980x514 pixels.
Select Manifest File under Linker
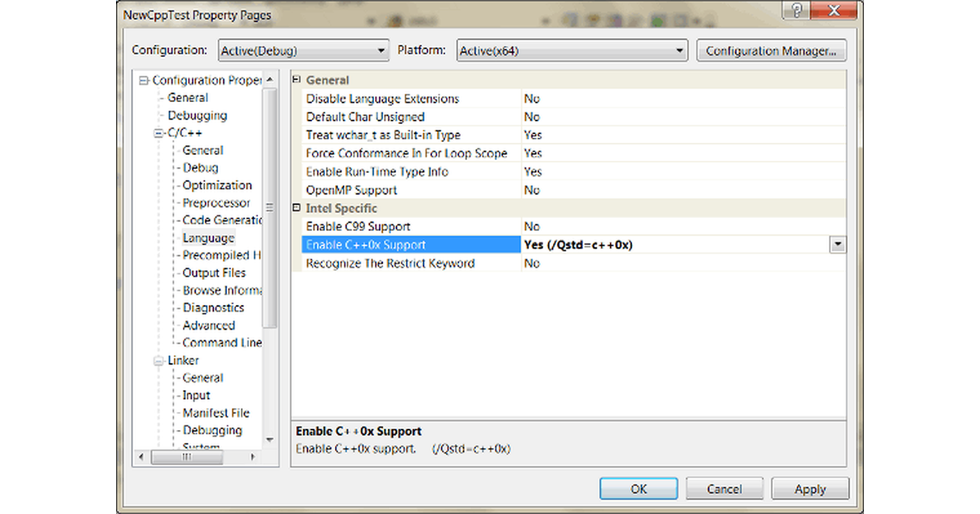click(216, 413)
